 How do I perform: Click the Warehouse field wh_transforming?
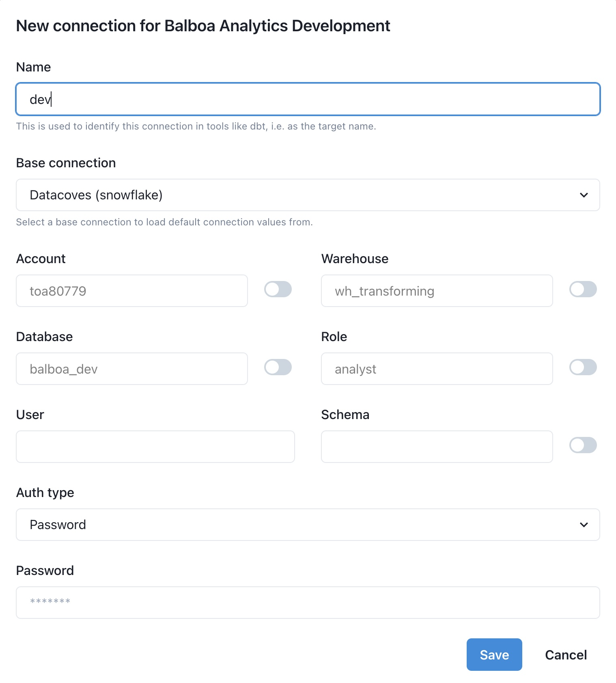(437, 291)
